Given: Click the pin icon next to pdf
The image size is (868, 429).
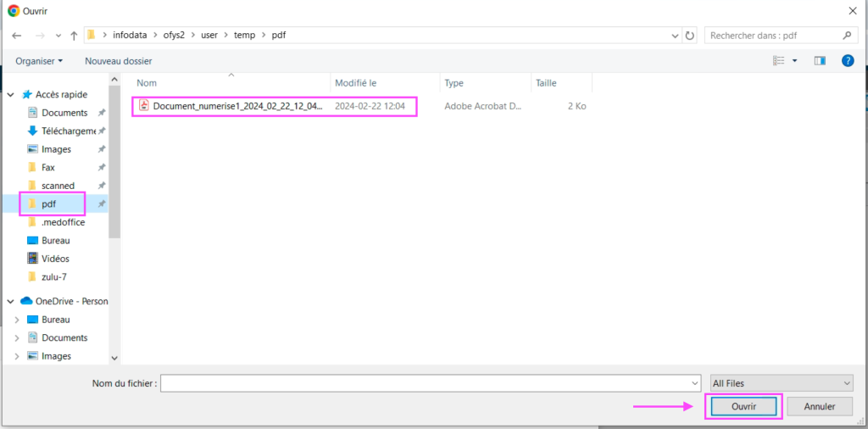Looking at the screenshot, I should 102,203.
